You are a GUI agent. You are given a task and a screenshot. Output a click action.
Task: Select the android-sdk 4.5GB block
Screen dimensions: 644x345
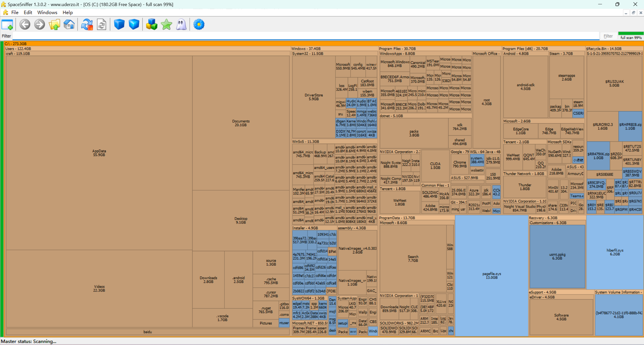click(x=525, y=87)
